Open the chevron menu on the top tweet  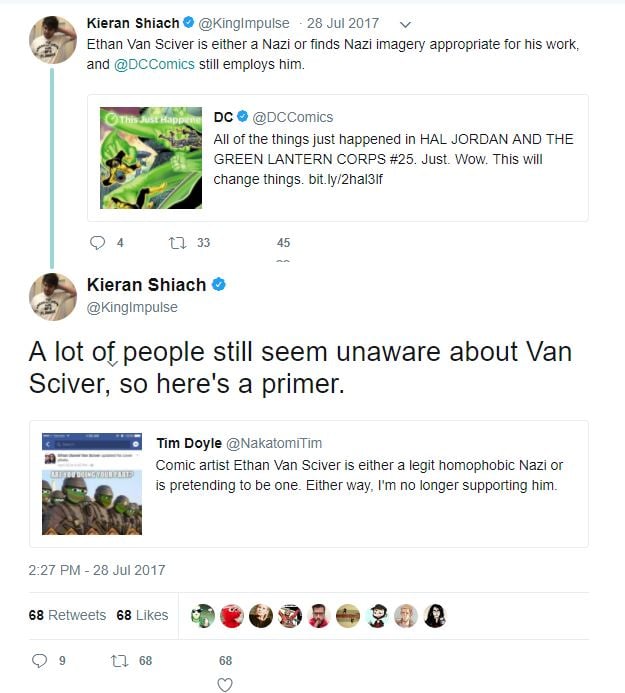[404, 22]
